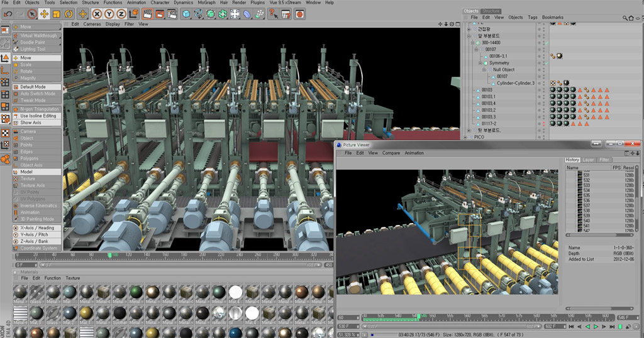This screenshot has height=338, width=644.
Task: Toggle X axis lock
Action: tap(96, 14)
